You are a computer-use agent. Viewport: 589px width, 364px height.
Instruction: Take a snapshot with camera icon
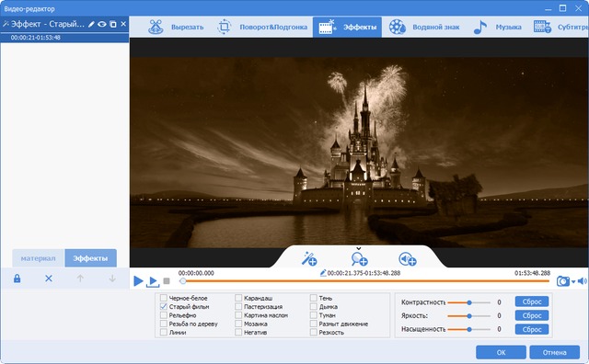coord(562,281)
